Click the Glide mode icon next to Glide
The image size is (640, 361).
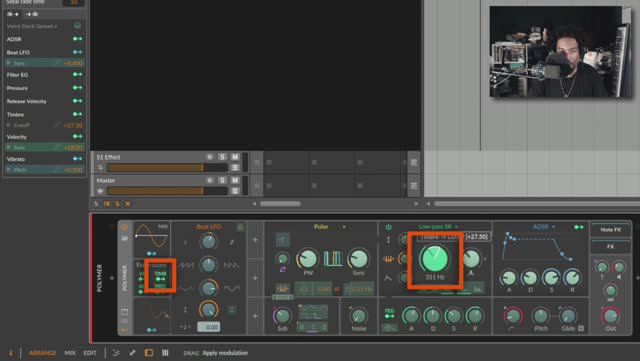(x=581, y=328)
